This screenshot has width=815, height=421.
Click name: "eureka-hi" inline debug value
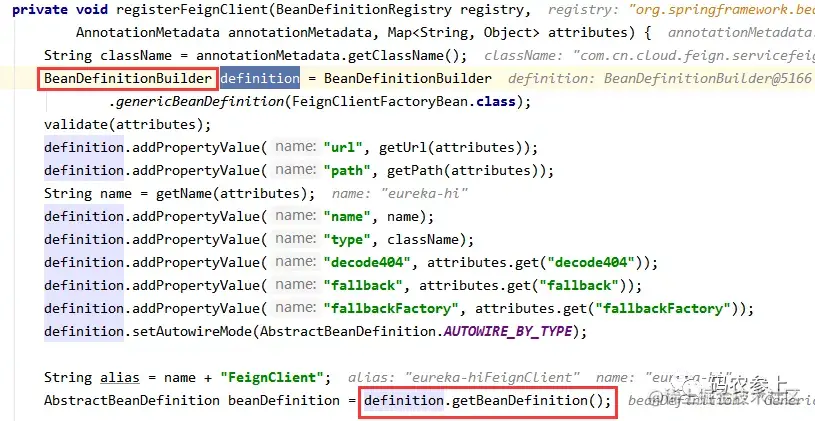point(400,193)
